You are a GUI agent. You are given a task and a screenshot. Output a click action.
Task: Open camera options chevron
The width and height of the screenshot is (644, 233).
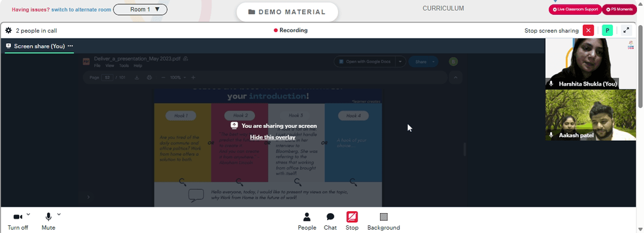(28, 214)
